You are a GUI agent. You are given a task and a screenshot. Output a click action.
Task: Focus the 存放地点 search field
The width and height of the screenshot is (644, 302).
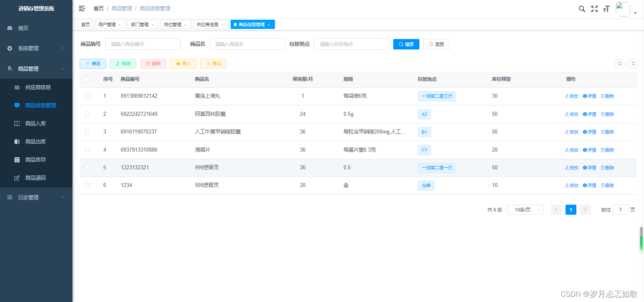352,44
